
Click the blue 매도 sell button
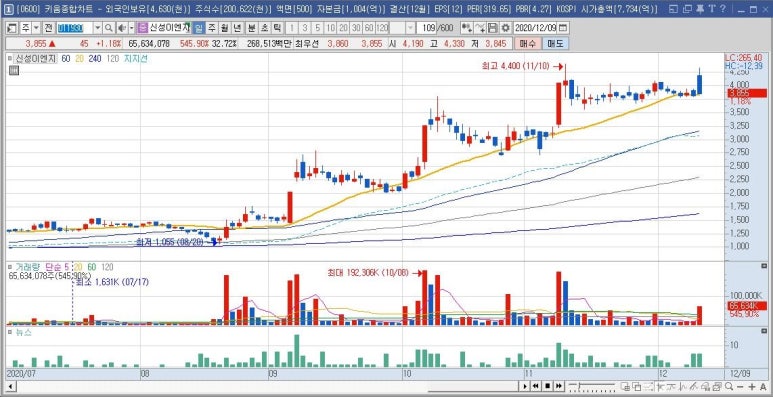556,43
